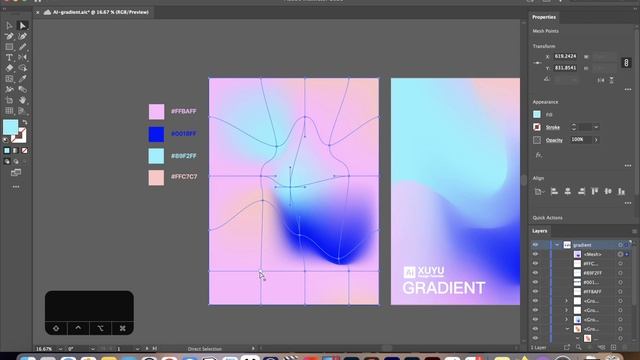640x360 pixels.
Task: Click the Y coordinate field 811.8541
Action: (x=565, y=68)
